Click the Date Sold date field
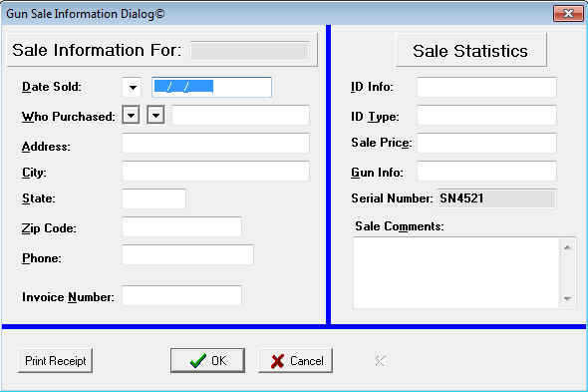Viewport: 588px width, 392px height. coord(211,87)
